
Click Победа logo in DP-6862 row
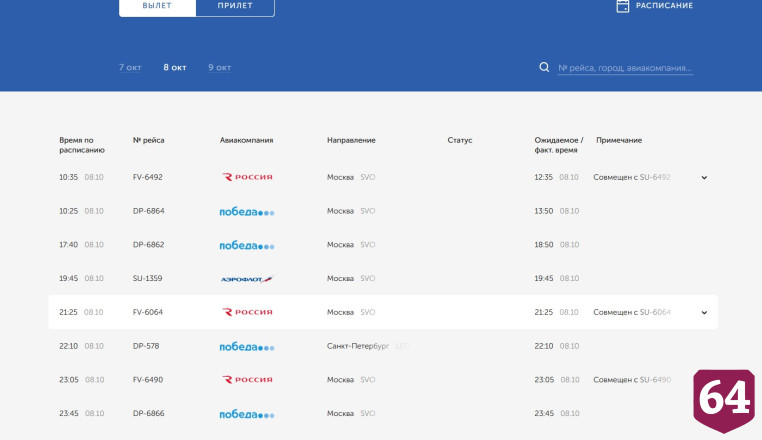click(x=247, y=246)
